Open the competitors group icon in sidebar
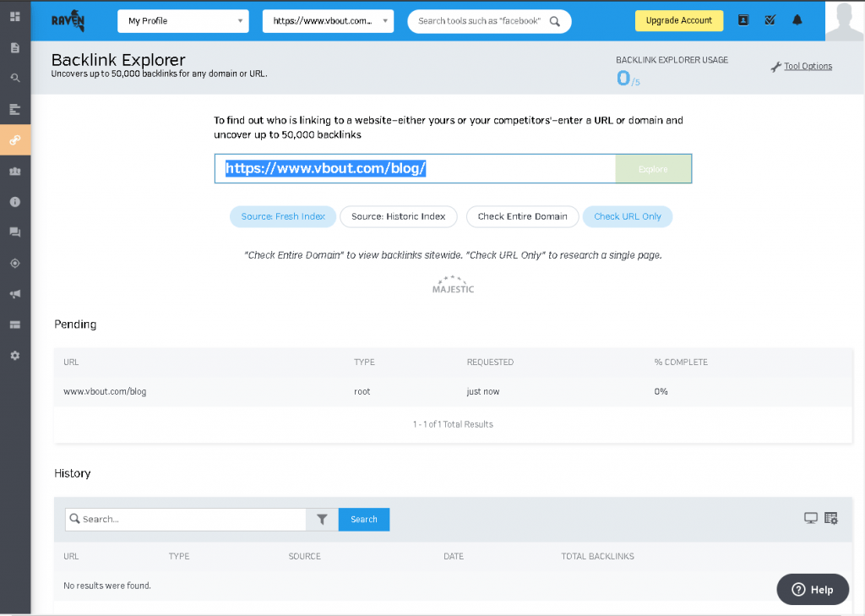The width and height of the screenshot is (865, 616). pos(15,171)
